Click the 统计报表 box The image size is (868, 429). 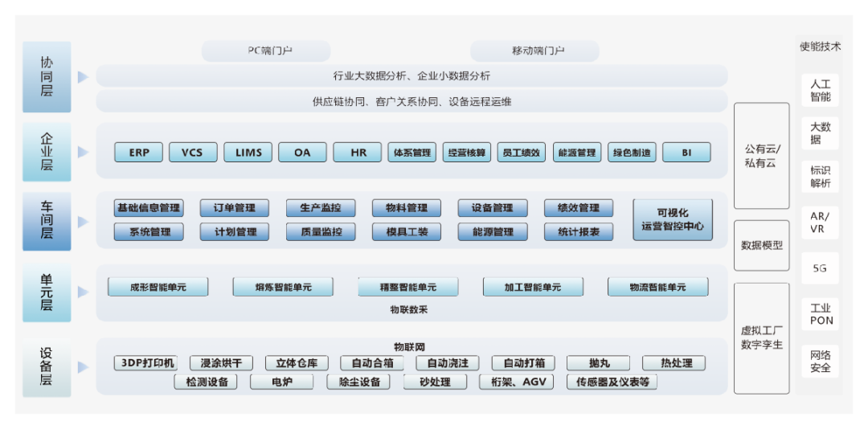click(578, 232)
